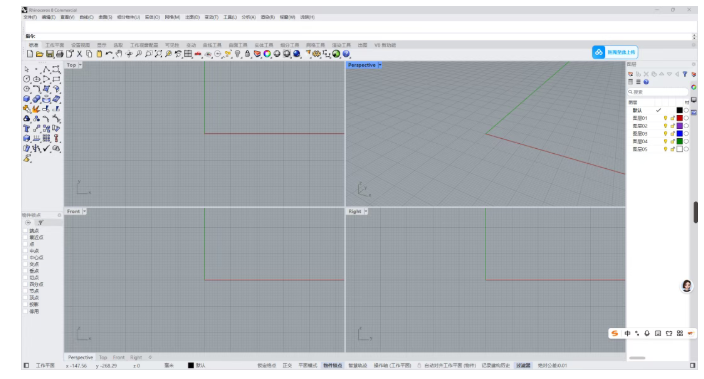The width and height of the screenshot is (704, 379).
Task: Toggle 正交 mode in the status bar
Action: click(x=287, y=366)
